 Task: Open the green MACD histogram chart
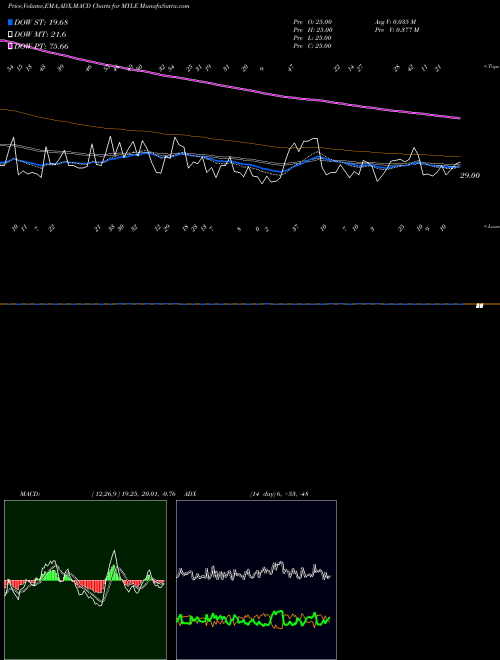[x=85, y=580]
